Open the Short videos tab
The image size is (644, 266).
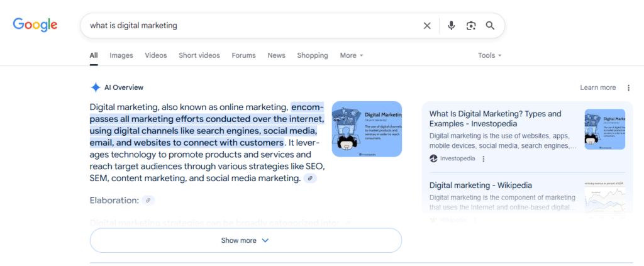point(199,55)
